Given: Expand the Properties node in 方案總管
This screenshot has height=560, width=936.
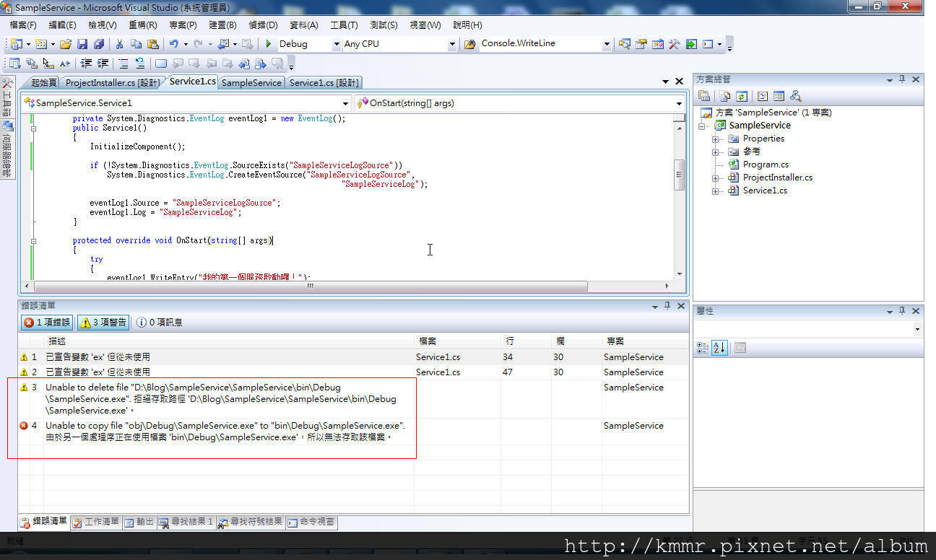Looking at the screenshot, I should [x=716, y=139].
